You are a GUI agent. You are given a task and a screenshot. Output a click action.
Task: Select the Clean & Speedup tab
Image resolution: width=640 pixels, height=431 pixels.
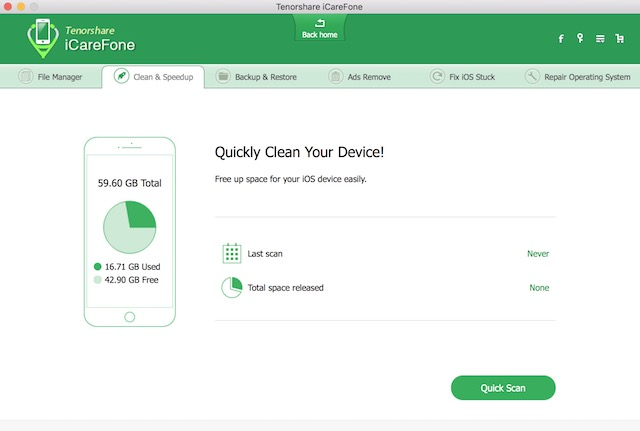(152, 77)
